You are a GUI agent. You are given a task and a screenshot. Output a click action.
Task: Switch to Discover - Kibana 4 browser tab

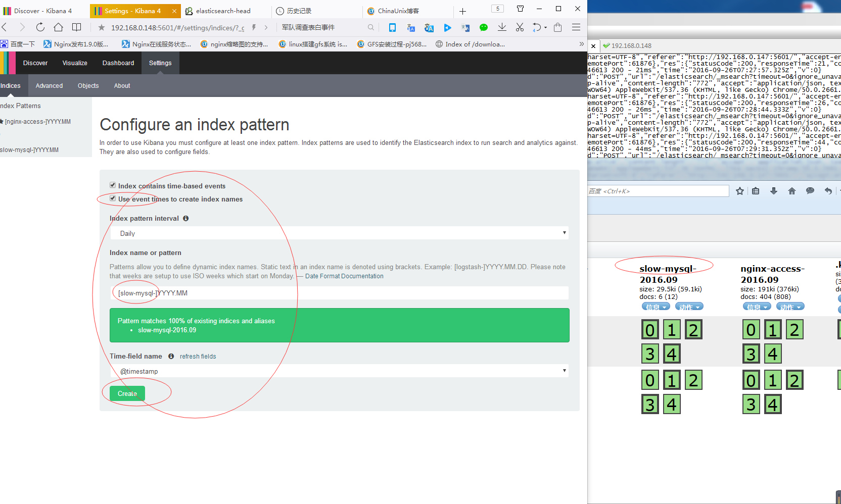tap(43, 11)
